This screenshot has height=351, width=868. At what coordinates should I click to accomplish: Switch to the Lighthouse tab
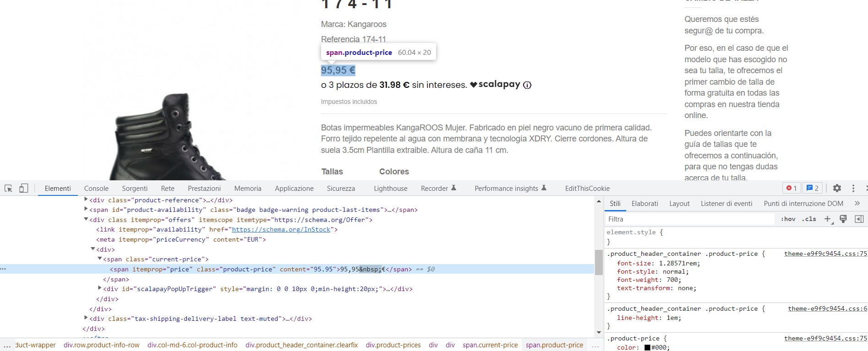(x=390, y=189)
